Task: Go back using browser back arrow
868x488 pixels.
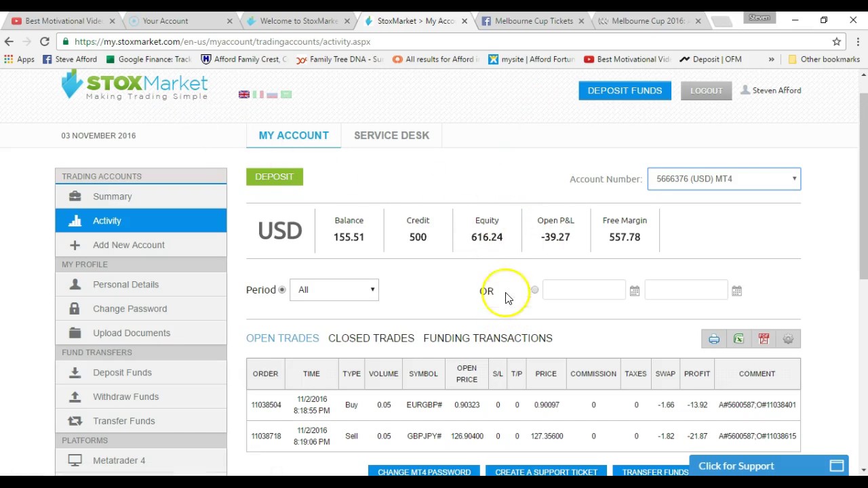Action: click(x=9, y=41)
